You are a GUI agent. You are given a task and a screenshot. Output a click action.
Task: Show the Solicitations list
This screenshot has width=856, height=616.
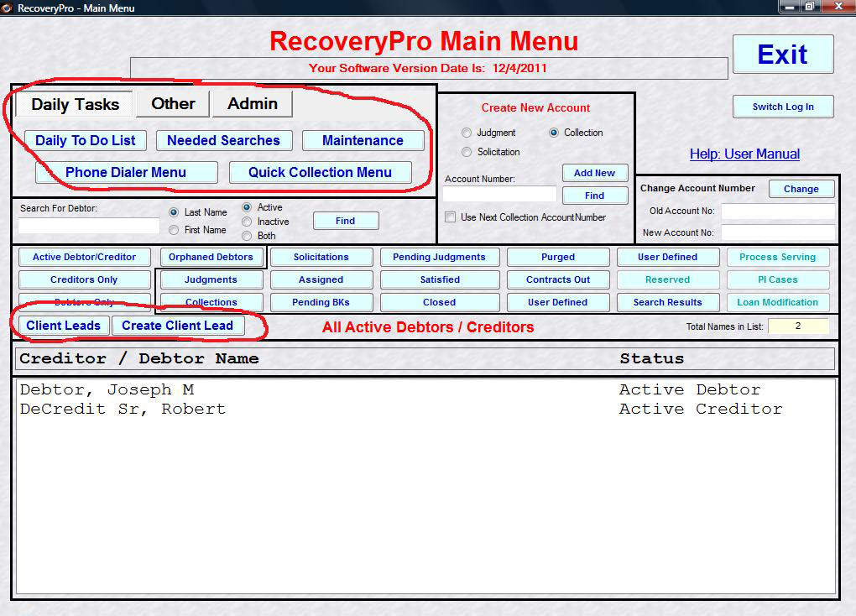[x=321, y=257]
